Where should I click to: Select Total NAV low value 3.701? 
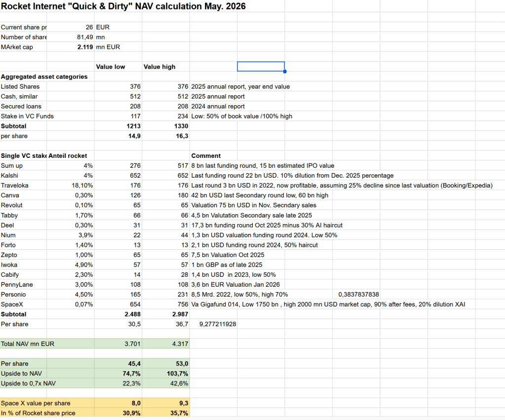pos(133,344)
